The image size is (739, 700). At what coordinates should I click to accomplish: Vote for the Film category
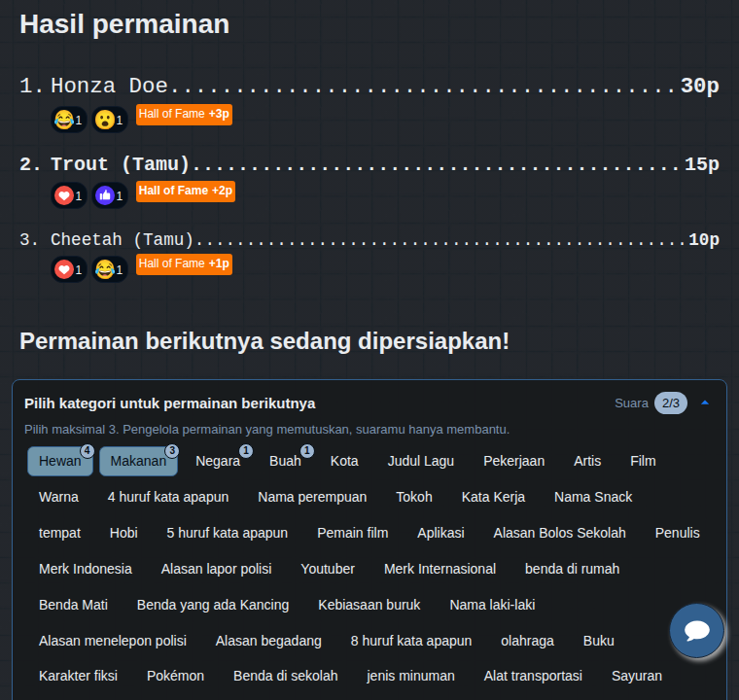pos(643,461)
